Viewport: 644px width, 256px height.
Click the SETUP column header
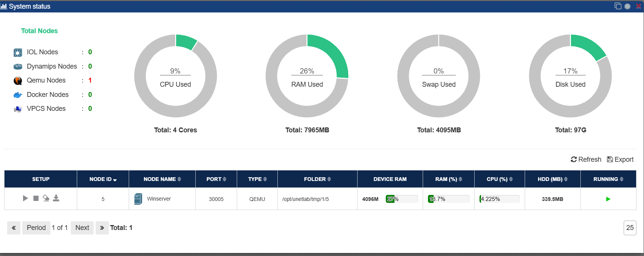click(x=41, y=179)
